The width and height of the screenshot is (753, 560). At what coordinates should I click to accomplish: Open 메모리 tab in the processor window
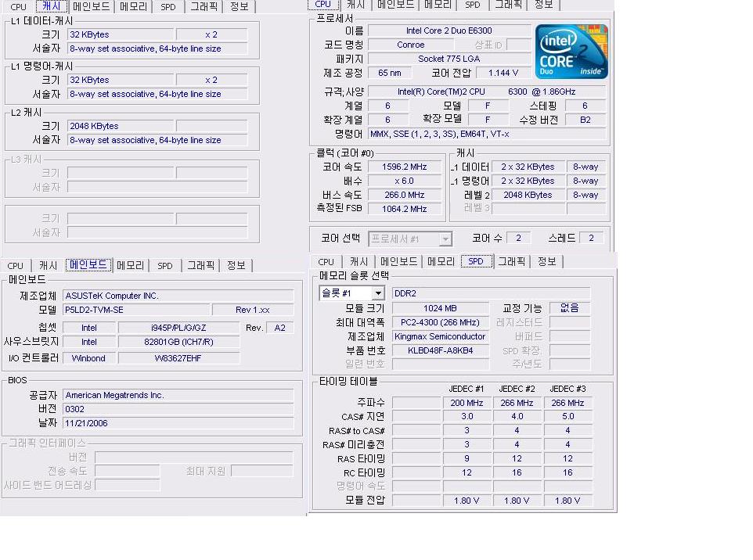click(x=438, y=5)
